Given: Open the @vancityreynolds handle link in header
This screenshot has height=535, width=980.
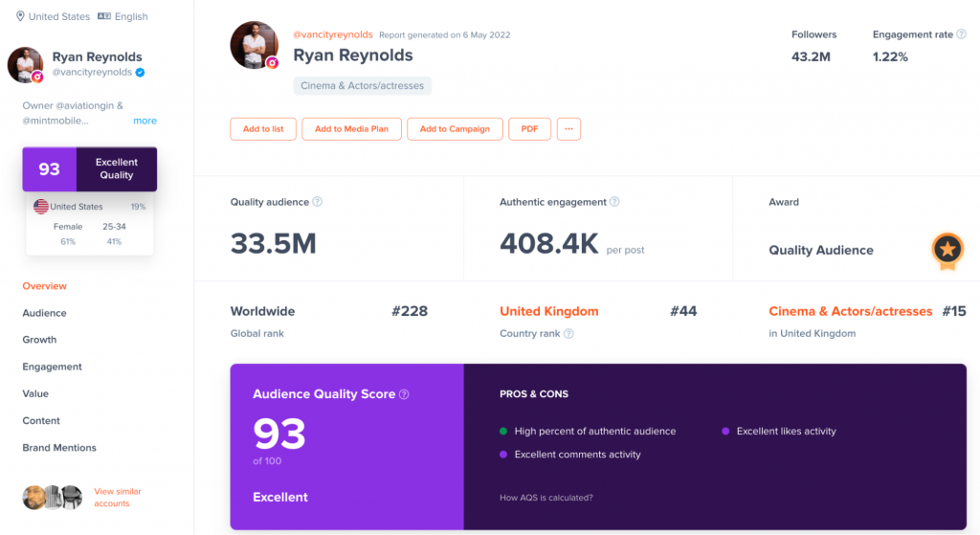Looking at the screenshot, I should [x=333, y=34].
